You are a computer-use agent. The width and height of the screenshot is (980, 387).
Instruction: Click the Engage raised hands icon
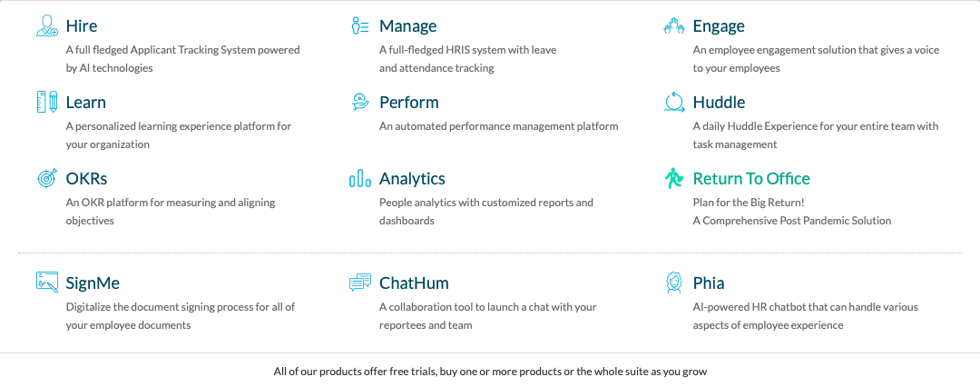673,25
